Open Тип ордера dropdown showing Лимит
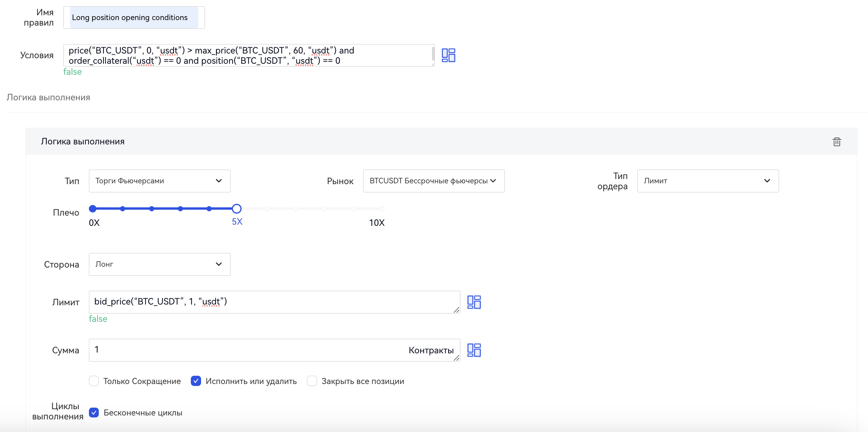Image resolution: width=868 pixels, height=432 pixels. pos(707,181)
